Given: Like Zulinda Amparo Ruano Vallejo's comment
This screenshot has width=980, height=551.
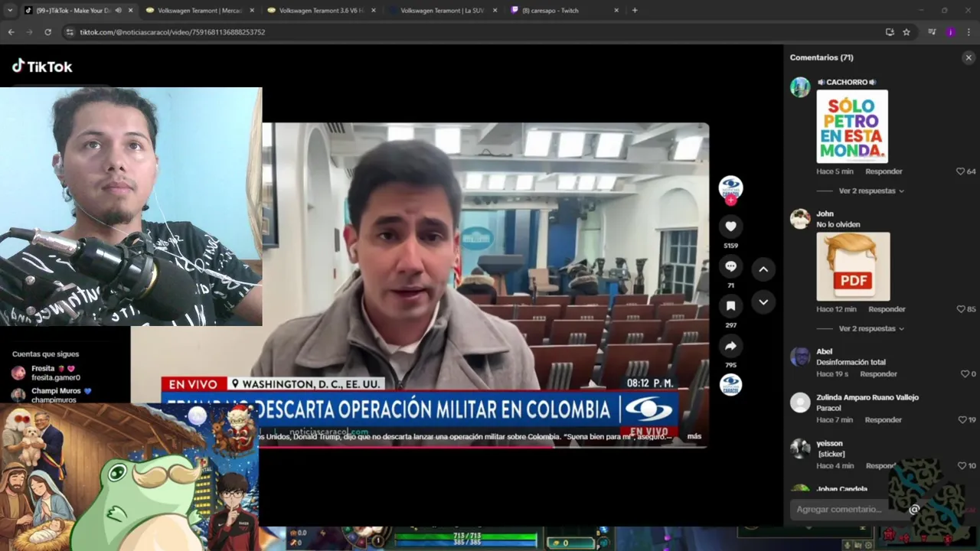Looking at the screenshot, I should (x=962, y=420).
